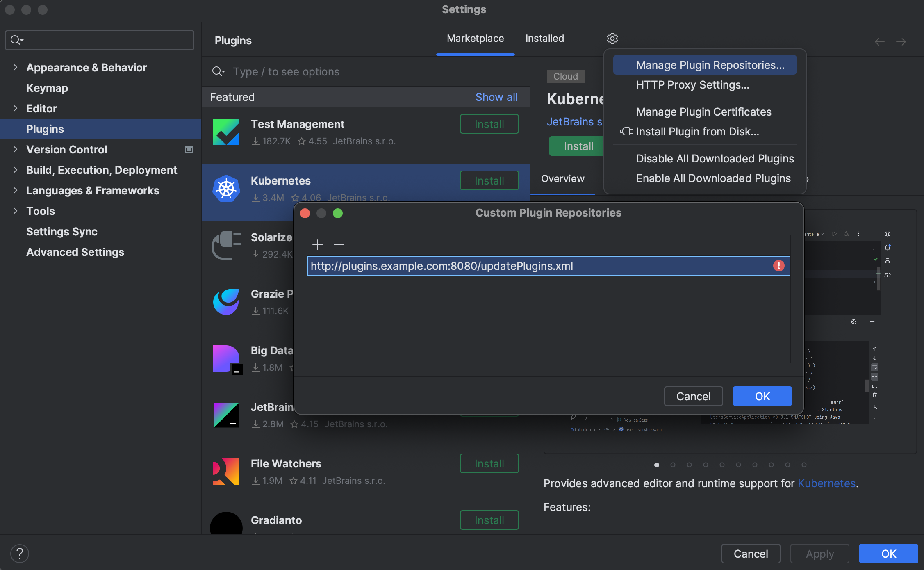Click the Grazie Pro plugin icon

(x=226, y=302)
